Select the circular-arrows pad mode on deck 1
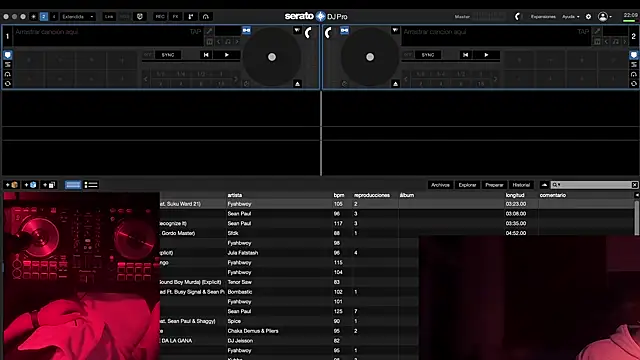This screenshot has height=360, width=640. (8, 84)
